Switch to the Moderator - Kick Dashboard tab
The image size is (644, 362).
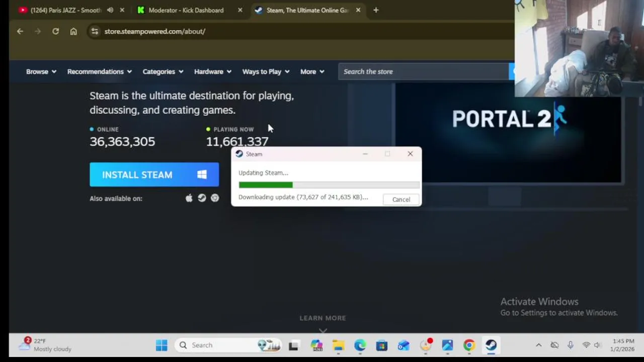[x=186, y=10]
